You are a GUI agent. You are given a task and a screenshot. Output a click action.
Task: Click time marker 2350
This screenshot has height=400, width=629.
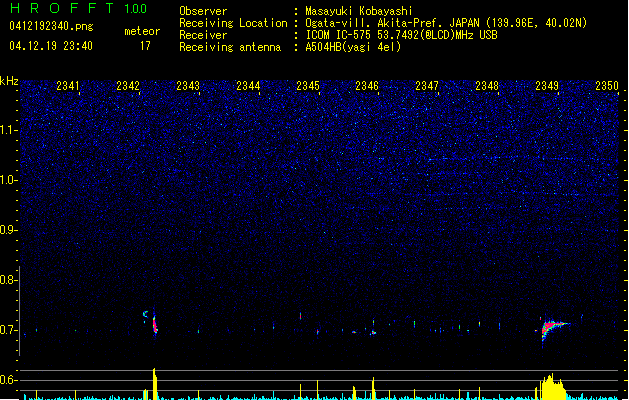tap(607, 86)
